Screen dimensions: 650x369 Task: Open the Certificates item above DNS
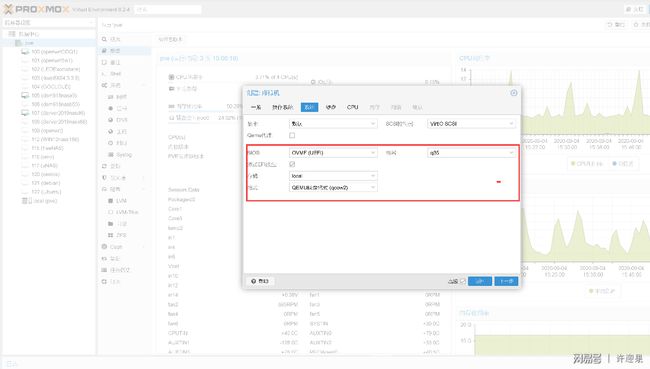coord(117,108)
